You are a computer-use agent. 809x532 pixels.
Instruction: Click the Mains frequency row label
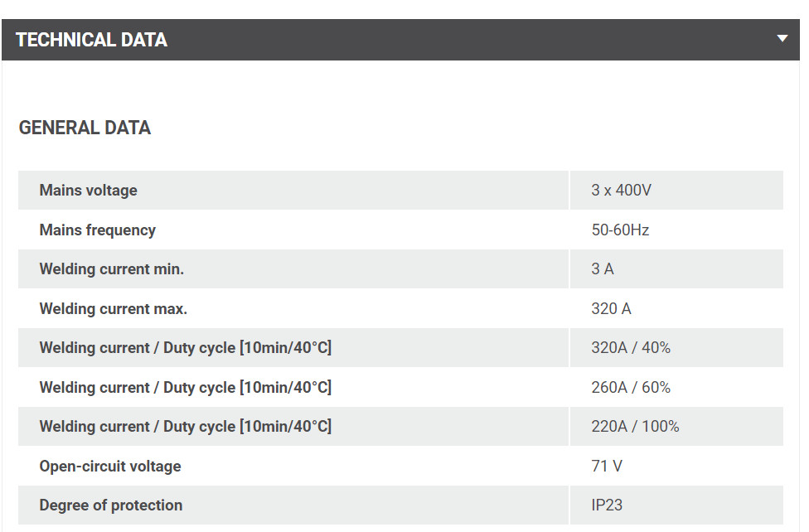pos(98,230)
